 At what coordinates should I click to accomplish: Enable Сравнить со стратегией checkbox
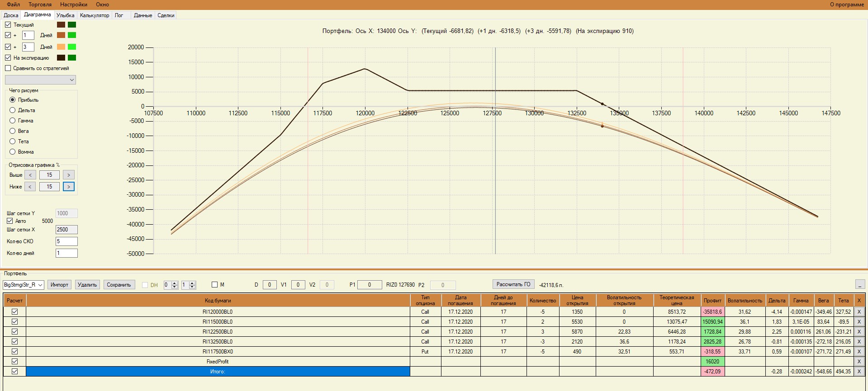coord(8,68)
